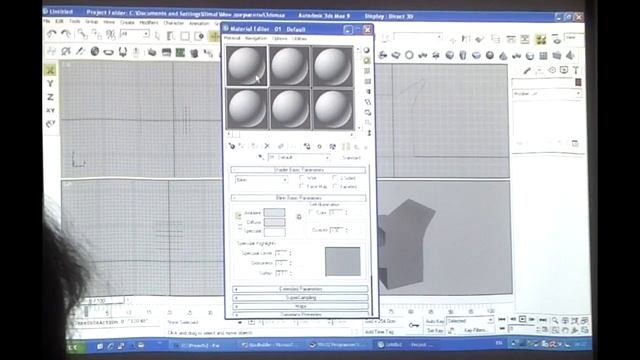Viewport: 640px width, 360px height.
Task: Click Material ID Channel zero icon
Action: click(x=320, y=146)
